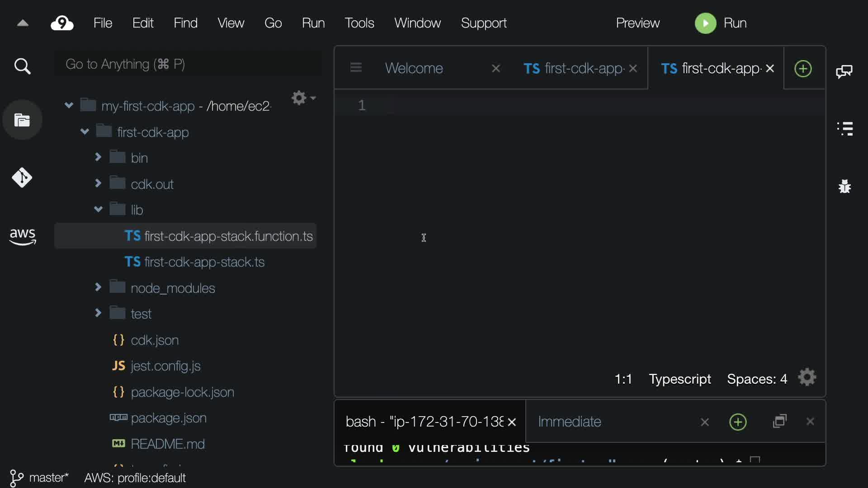
Task: Open the AWS Toolkit panel
Action: tap(22, 236)
